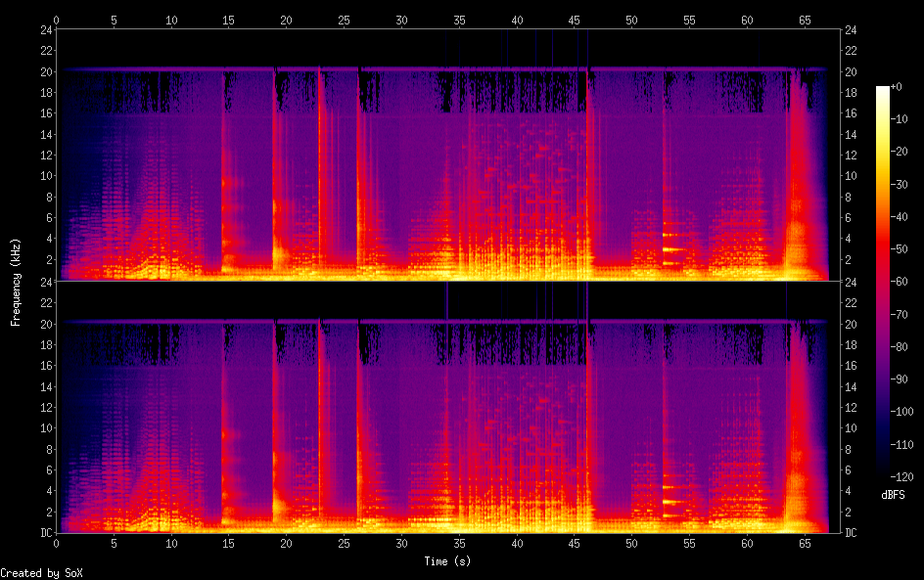This screenshot has width=924, height=580.
Task: Click the "35" tick on the top time axis
Action: (x=460, y=20)
